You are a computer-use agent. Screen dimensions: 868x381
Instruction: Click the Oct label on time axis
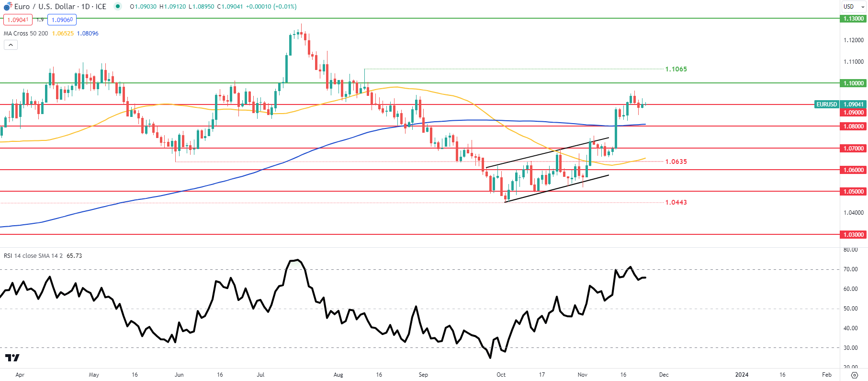pos(501,375)
